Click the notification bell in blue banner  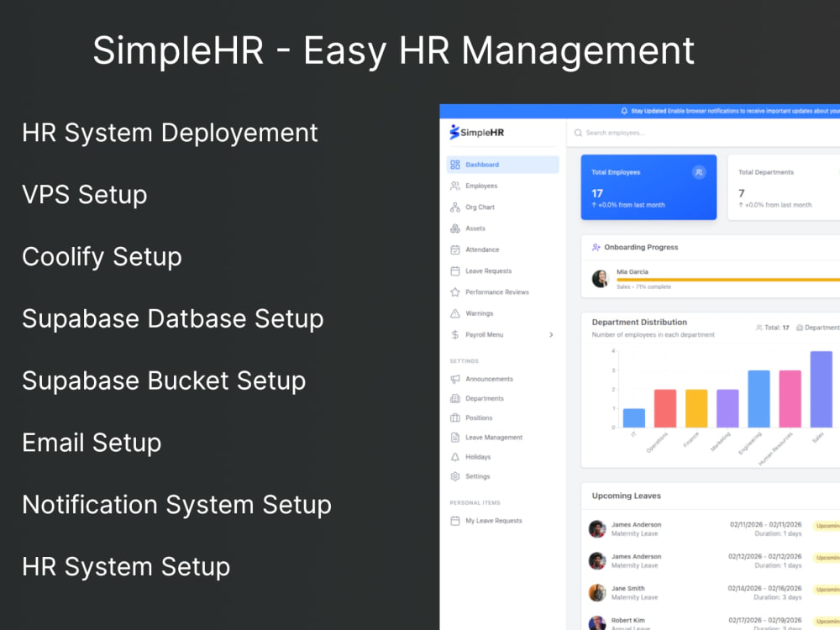coord(624,111)
